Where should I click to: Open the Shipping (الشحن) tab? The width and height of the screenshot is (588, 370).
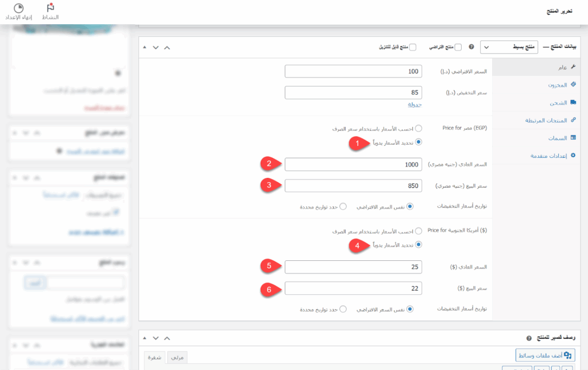coord(555,103)
